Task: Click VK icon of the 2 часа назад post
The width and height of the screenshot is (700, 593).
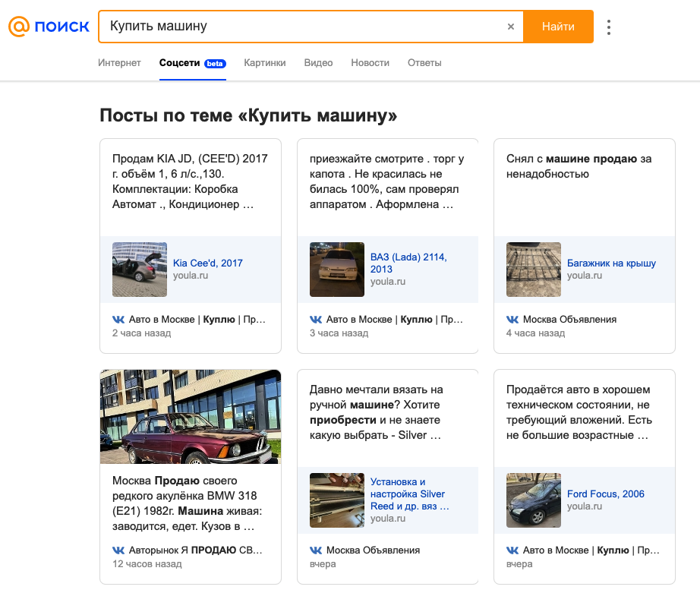Action: 118,319
